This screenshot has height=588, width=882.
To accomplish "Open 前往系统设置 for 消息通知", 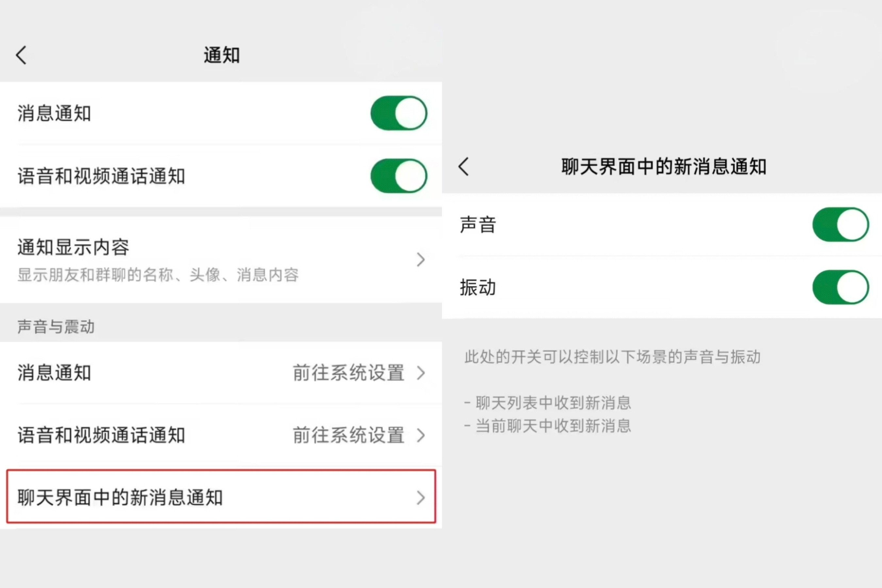I will [x=348, y=373].
